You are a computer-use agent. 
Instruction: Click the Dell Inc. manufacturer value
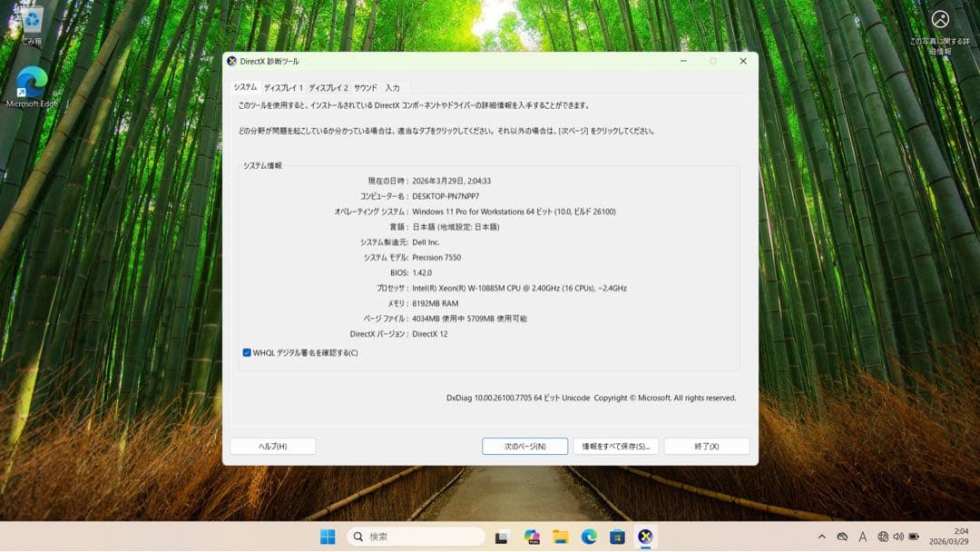[x=426, y=242]
